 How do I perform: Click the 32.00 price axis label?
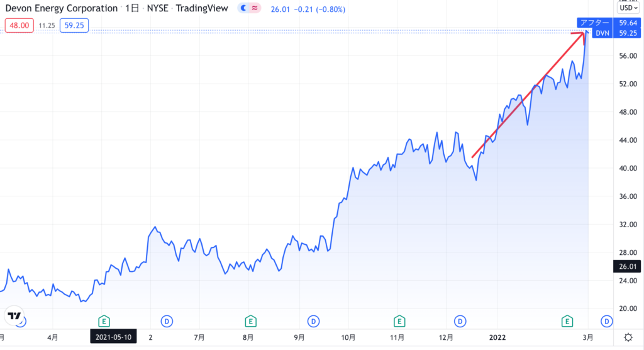point(628,225)
